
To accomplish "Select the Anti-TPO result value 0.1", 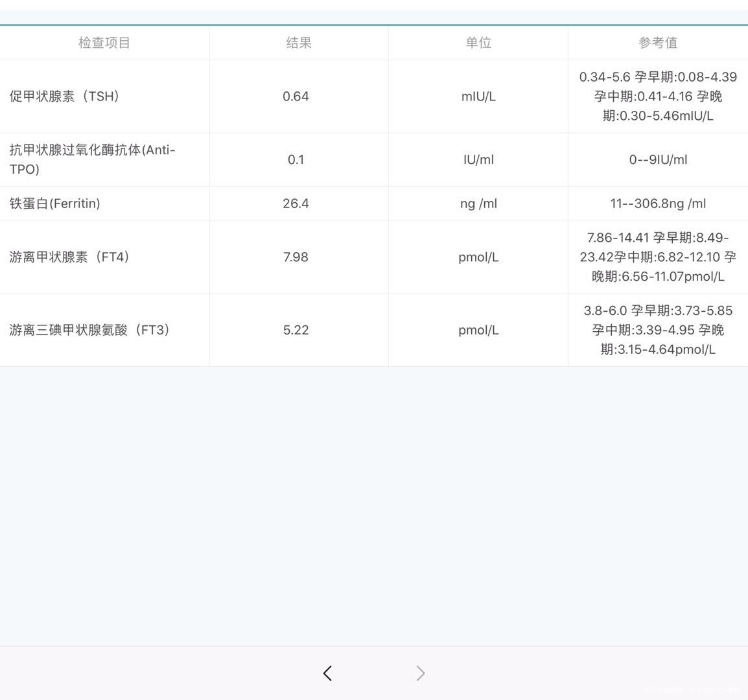I will [296, 159].
